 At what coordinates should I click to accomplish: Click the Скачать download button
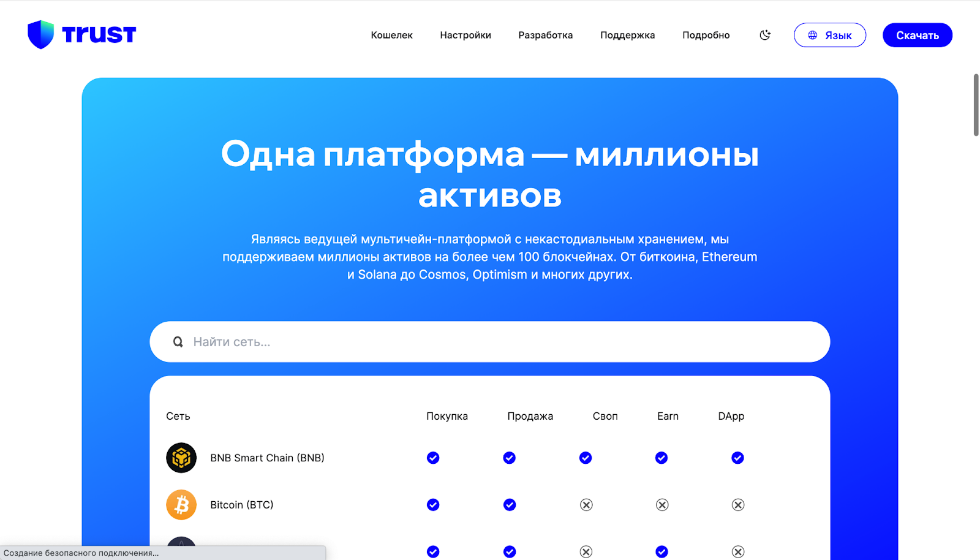coord(918,35)
